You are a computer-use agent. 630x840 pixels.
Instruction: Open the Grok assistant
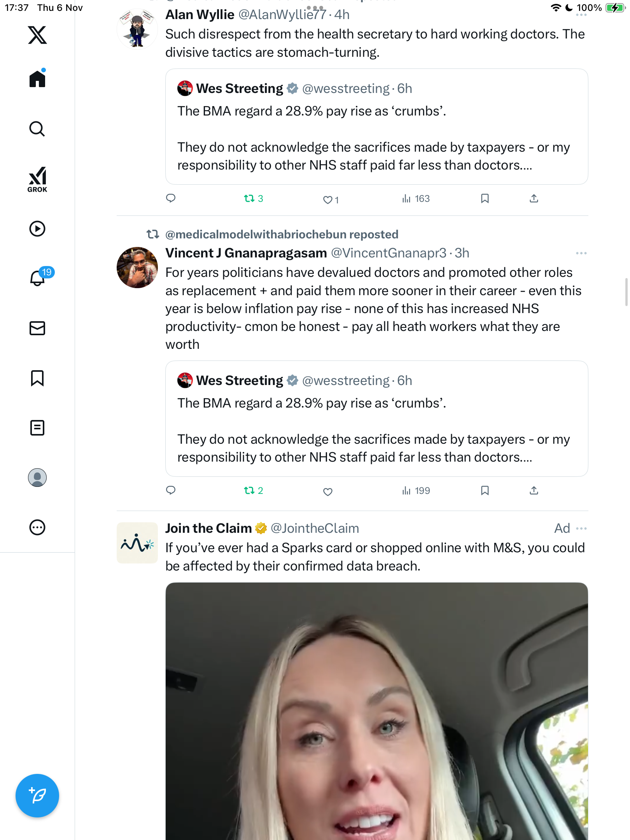(37, 179)
